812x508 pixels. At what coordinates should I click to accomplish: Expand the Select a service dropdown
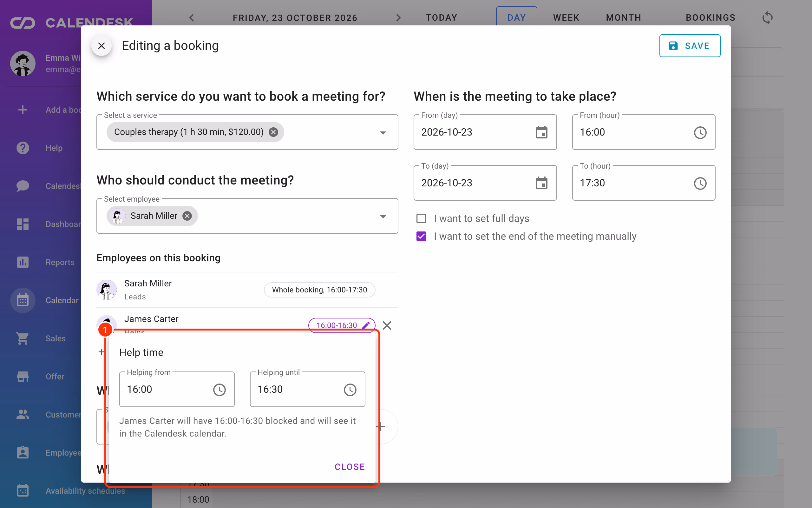coord(383,133)
